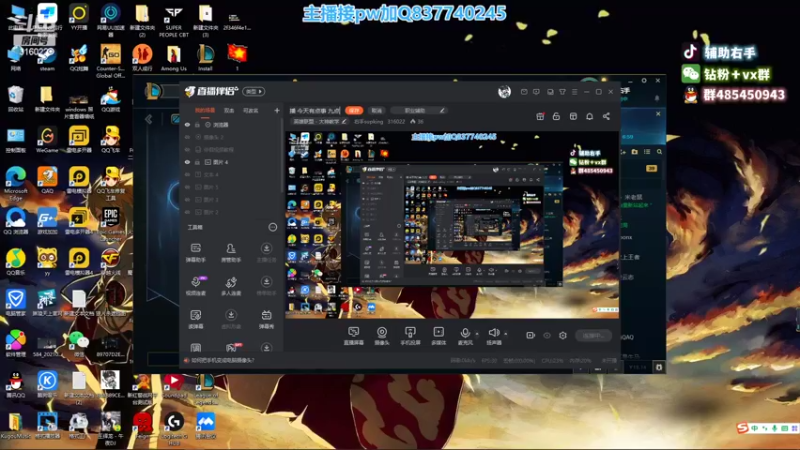Open Epic Games Launcher desktop shortcut
The width and height of the screenshot is (800, 450).
(111, 223)
